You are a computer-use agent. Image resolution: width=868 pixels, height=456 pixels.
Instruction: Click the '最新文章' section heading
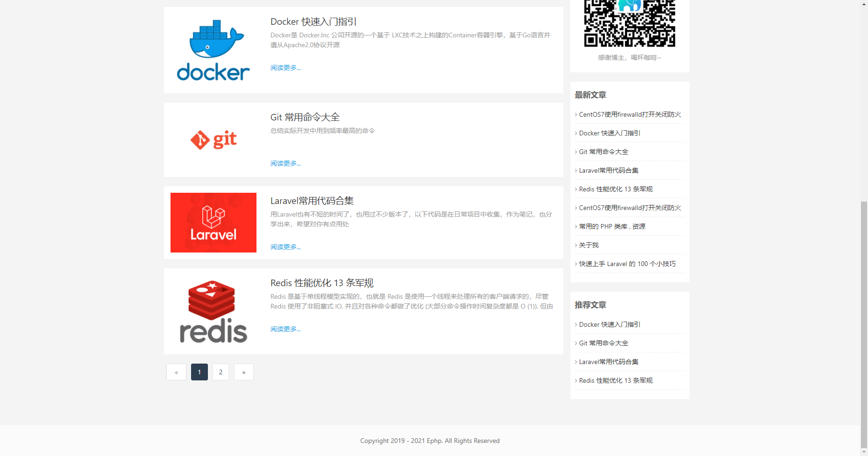tap(591, 95)
